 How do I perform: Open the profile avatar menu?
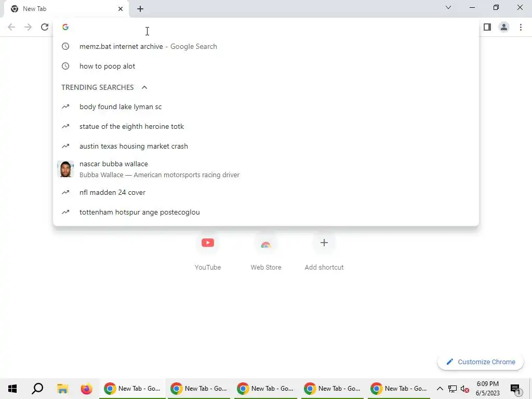[x=504, y=27]
